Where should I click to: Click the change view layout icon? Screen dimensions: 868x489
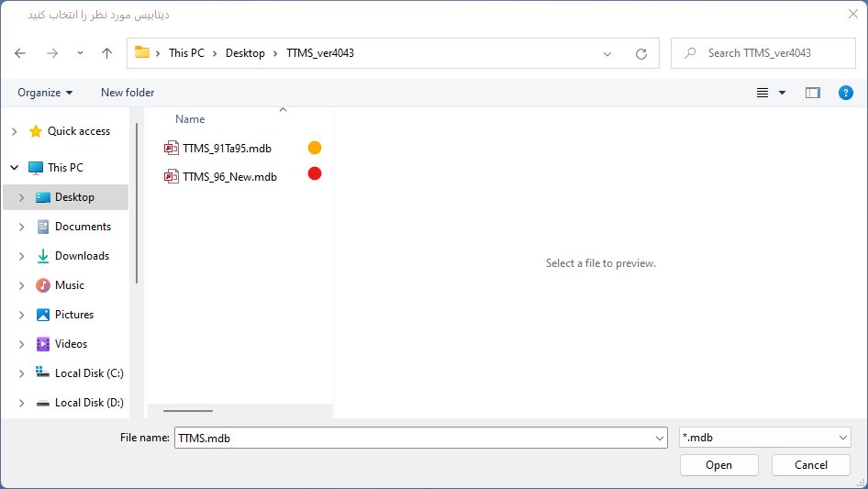[762, 93]
